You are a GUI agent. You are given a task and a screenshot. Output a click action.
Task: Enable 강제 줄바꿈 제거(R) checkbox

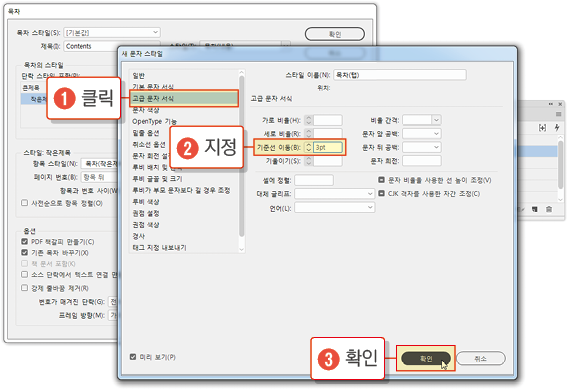24,288
